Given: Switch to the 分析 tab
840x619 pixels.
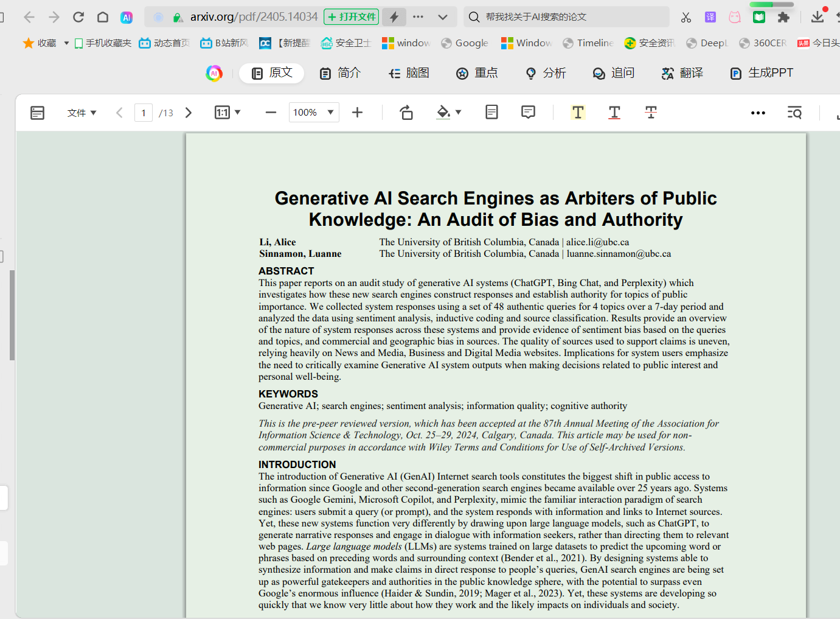Looking at the screenshot, I should click(x=546, y=73).
